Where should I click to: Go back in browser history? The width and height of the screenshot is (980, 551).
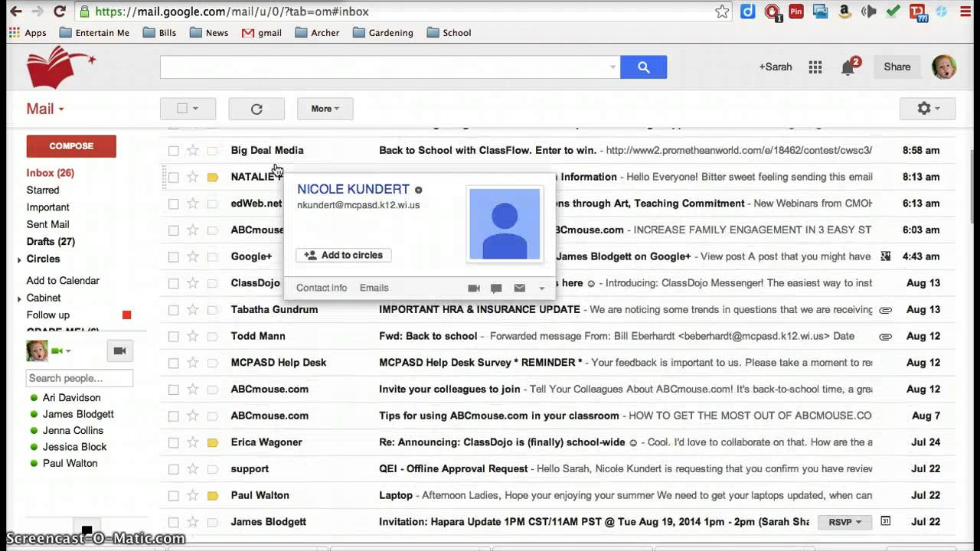[x=15, y=11]
